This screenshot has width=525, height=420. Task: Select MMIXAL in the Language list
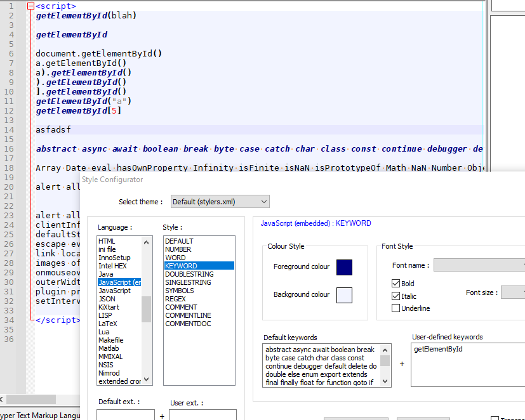[x=110, y=357]
